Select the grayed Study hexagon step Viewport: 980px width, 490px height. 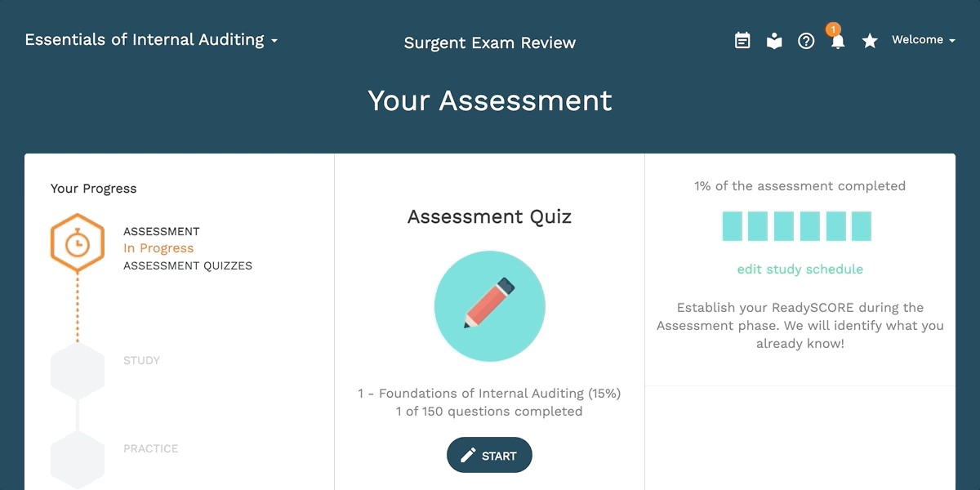click(x=78, y=370)
